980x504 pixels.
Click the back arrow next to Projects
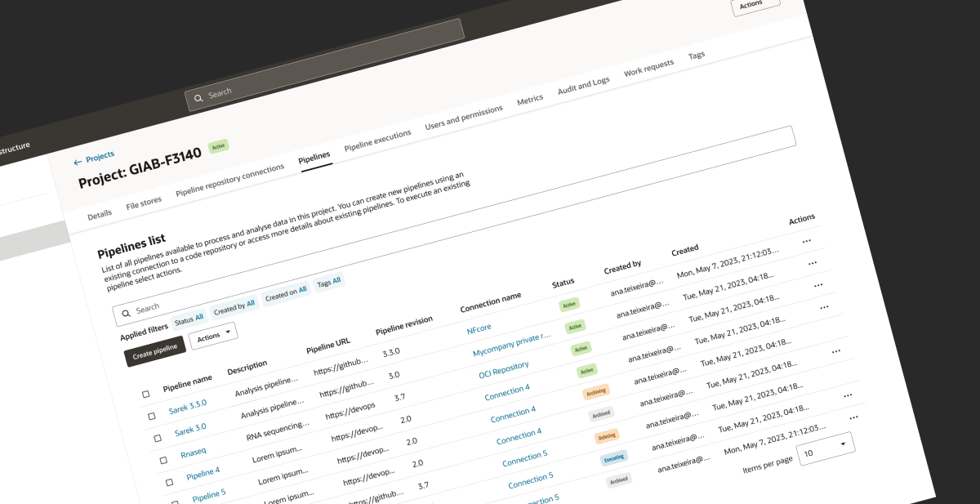click(x=78, y=162)
